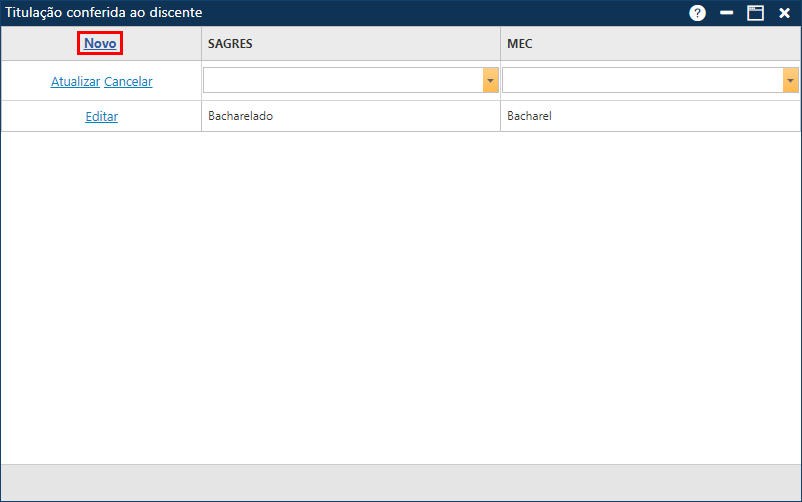Viewport: 802px width, 502px height.
Task: Close the Titulação conferida ao discente window
Action: (x=785, y=13)
